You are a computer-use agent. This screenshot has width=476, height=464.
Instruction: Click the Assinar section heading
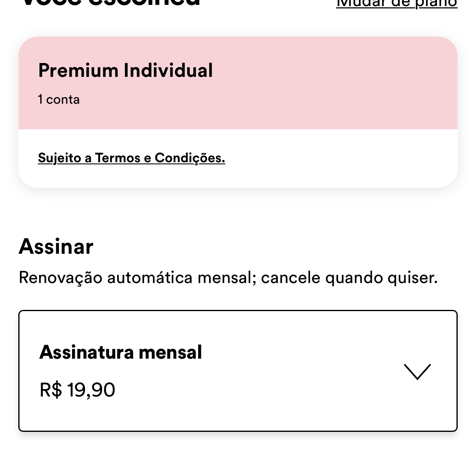tap(56, 246)
